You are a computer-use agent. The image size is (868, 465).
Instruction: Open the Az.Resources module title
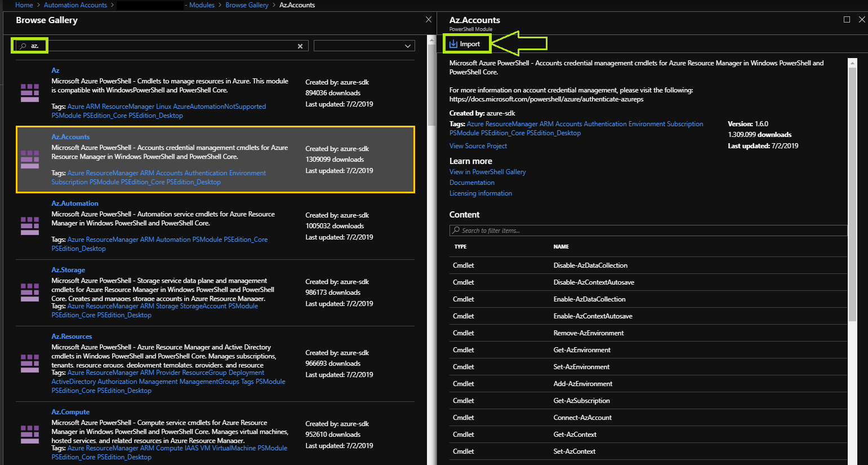tap(72, 336)
